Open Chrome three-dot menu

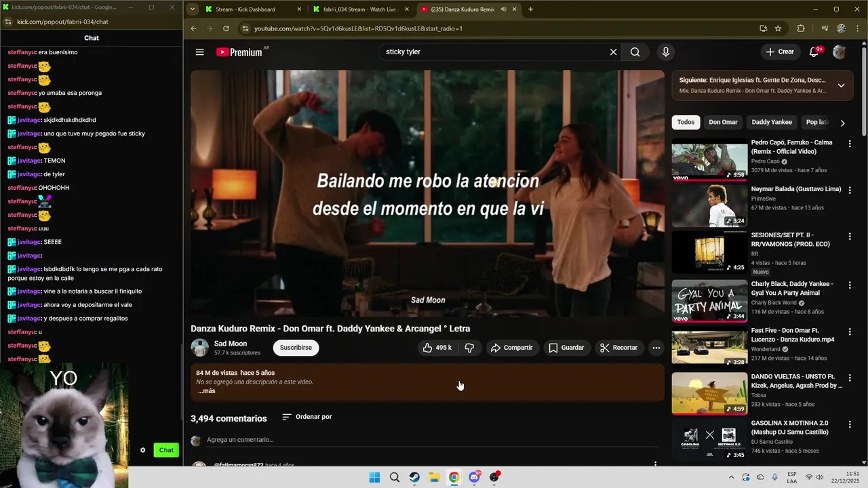tap(856, 28)
